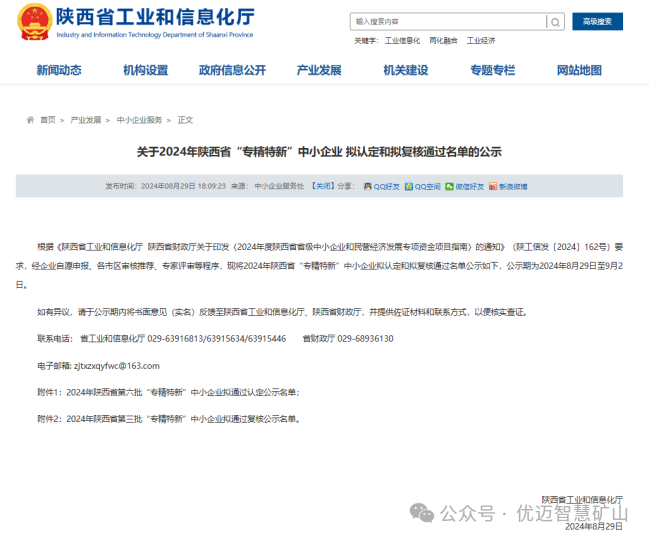Click the breadcrumb home icon
The width and height of the screenshot is (650, 540).
coord(30,120)
